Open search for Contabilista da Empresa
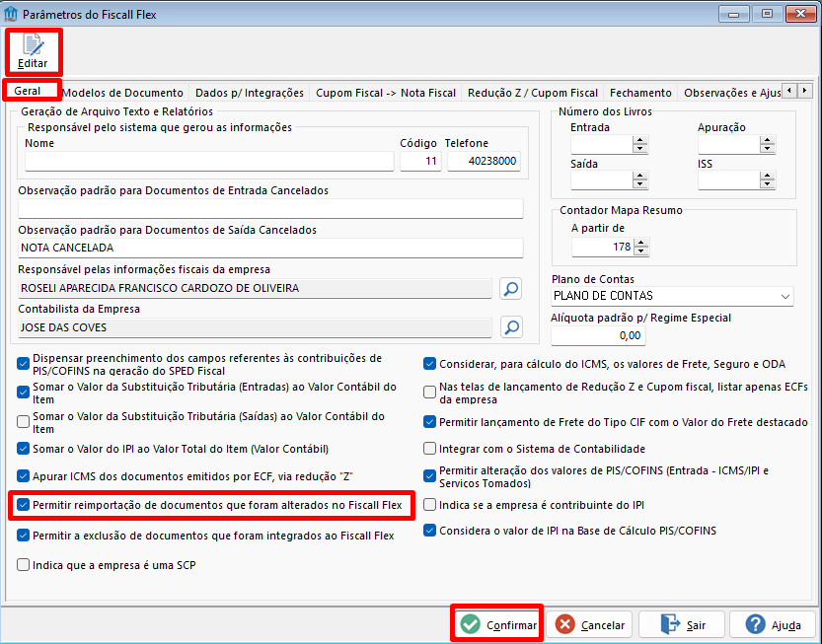The height and width of the screenshot is (644, 822). (x=510, y=327)
